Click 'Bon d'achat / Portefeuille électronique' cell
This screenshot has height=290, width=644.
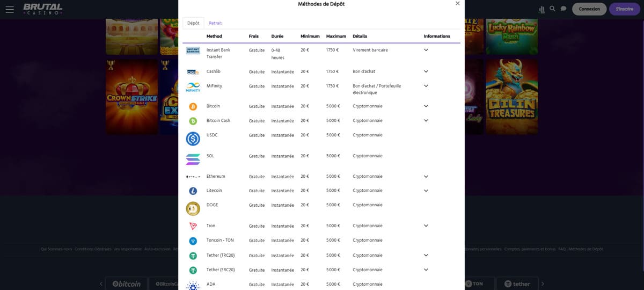377,89
